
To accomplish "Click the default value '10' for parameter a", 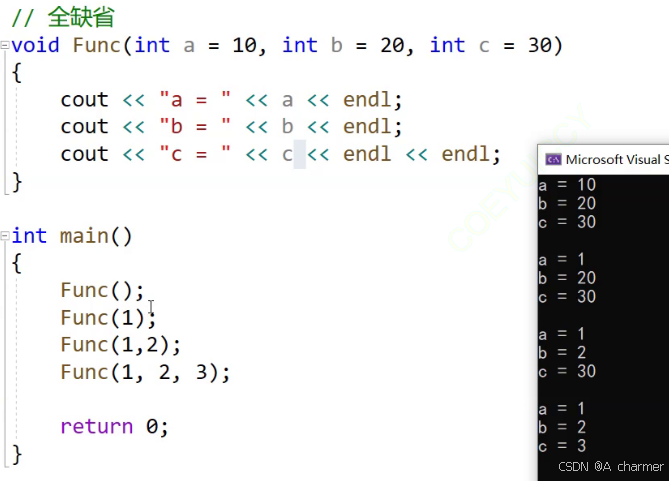I will pyautogui.click(x=244, y=45).
